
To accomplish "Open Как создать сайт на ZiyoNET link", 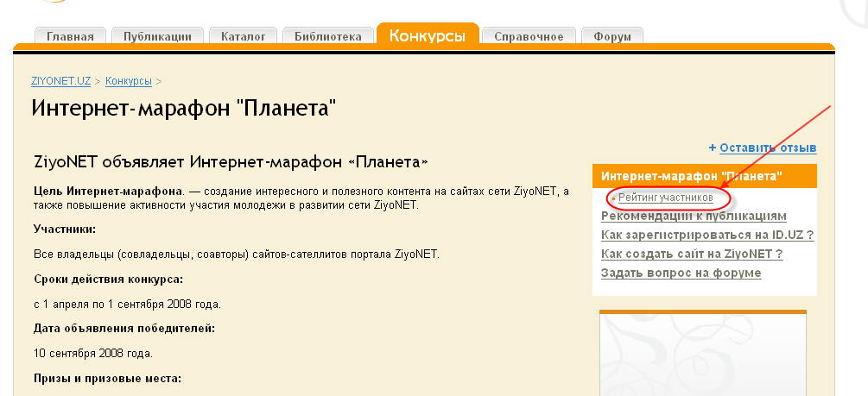I will (x=692, y=254).
